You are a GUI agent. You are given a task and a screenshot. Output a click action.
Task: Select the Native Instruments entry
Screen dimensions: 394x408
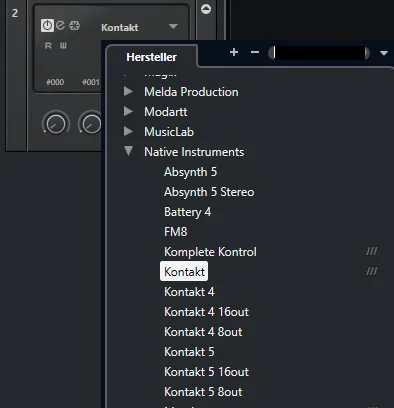tap(194, 152)
